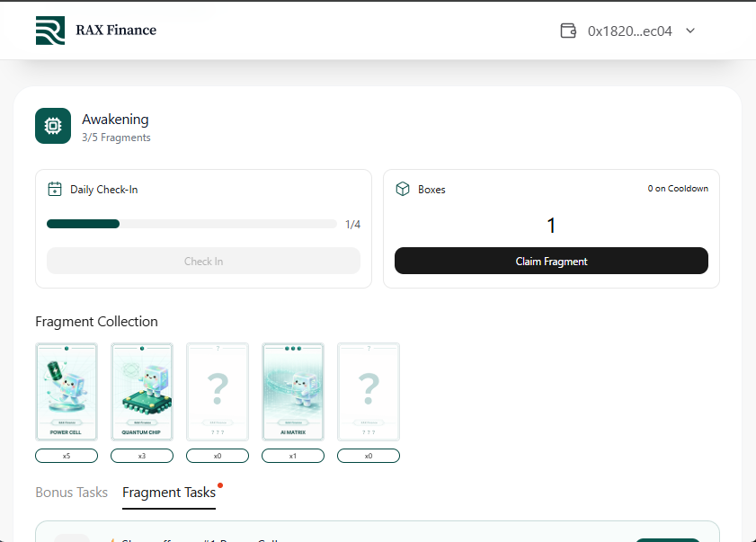Click the x1 count under AI Matrix
This screenshot has height=542, width=756.
coord(293,456)
